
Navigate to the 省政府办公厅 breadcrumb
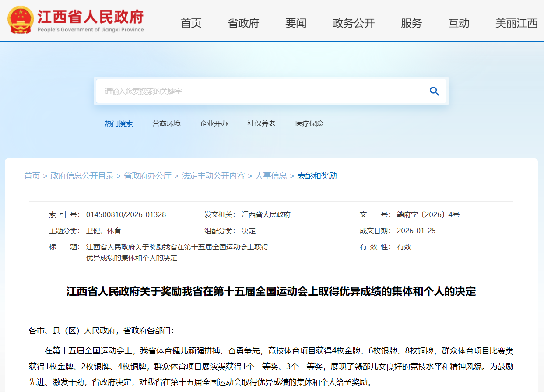(x=147, y=176)
